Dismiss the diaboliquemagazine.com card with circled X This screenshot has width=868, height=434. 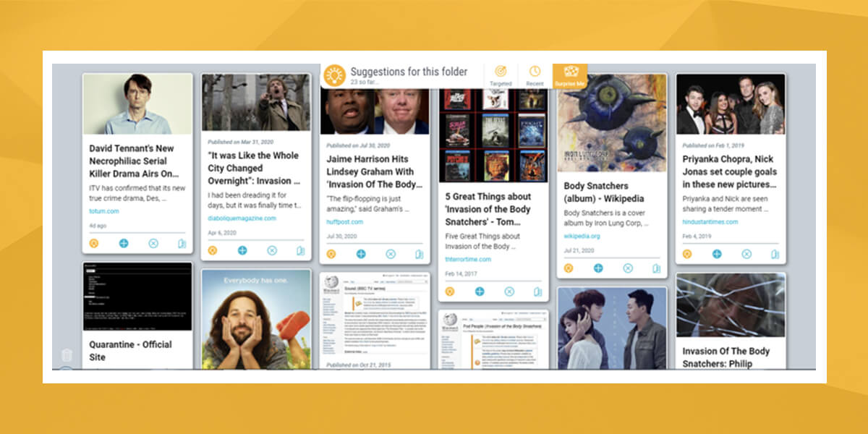[x=272, y=250]
